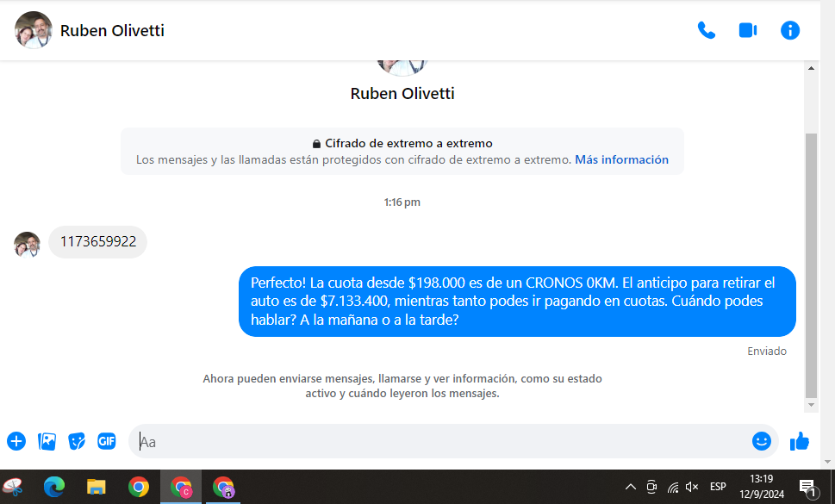Viewport: 835px width, 504px height.
Task: Attach a photo or file
Action: [x=47, y=441]
